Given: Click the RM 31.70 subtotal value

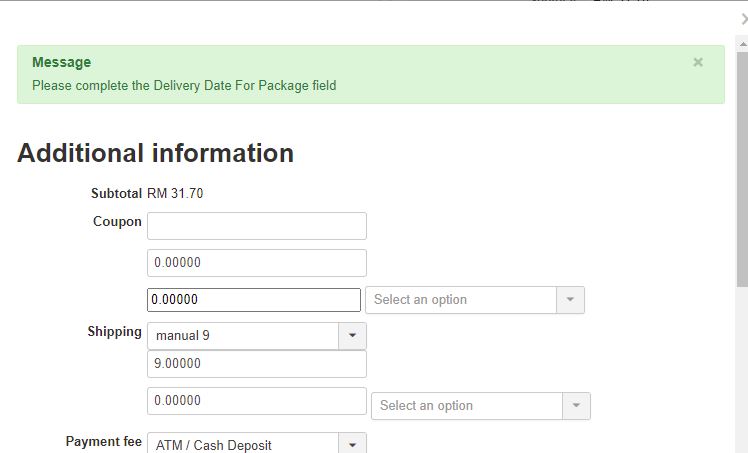Looking at the screenshot, I should (x=175, y=193).
